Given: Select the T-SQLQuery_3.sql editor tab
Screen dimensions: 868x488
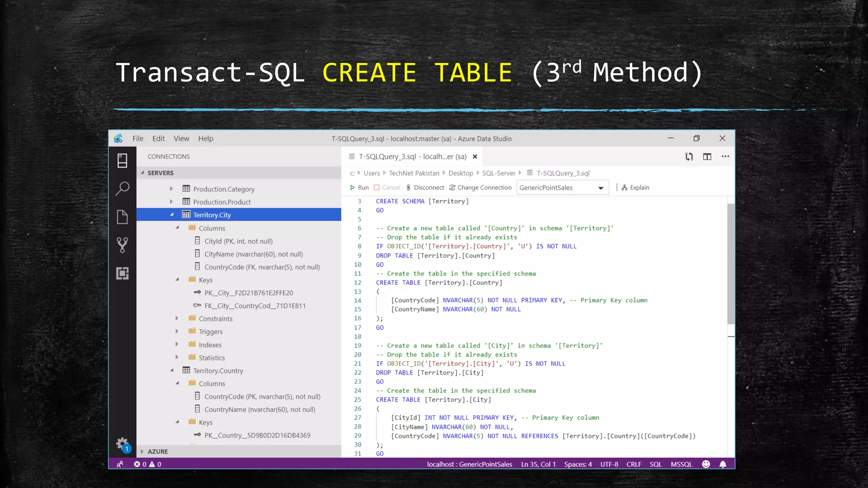Looking at the screenshot, I should (x=412, y=157).
